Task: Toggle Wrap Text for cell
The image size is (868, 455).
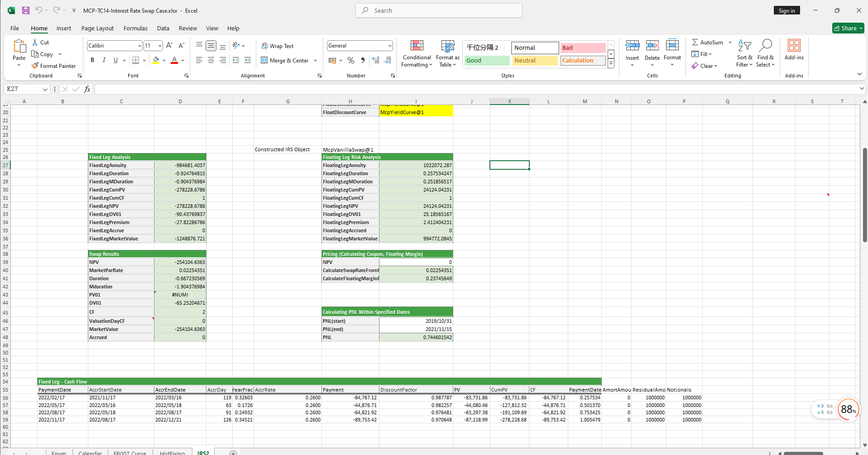Action: point(277,46)
